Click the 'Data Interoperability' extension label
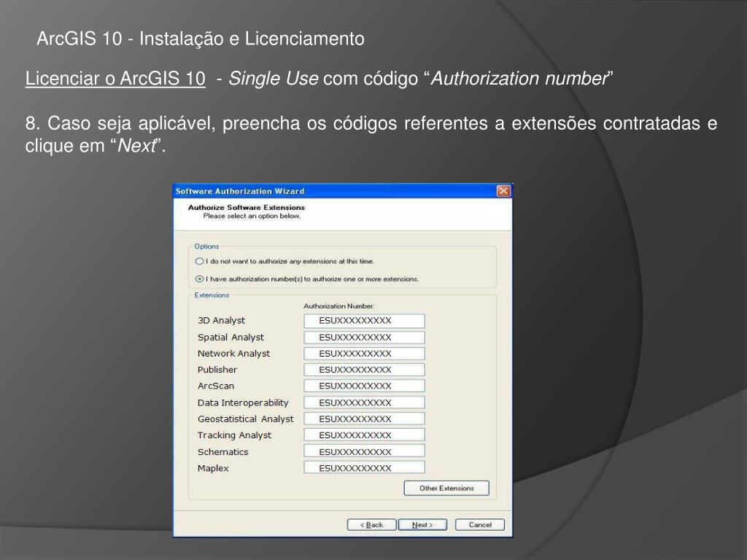Viewport: 747px width, 560px height. tap(243, 402)
